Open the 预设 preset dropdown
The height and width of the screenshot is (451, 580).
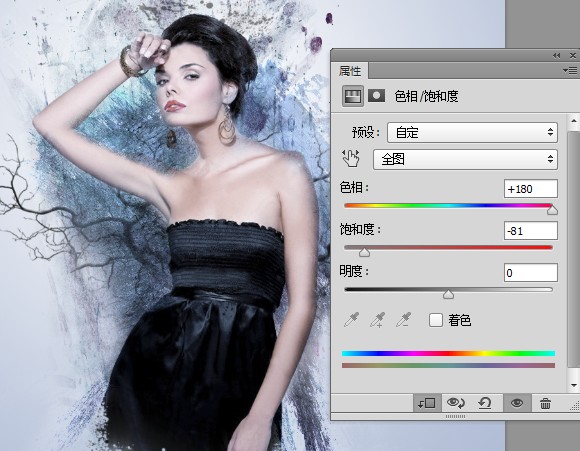472,132
